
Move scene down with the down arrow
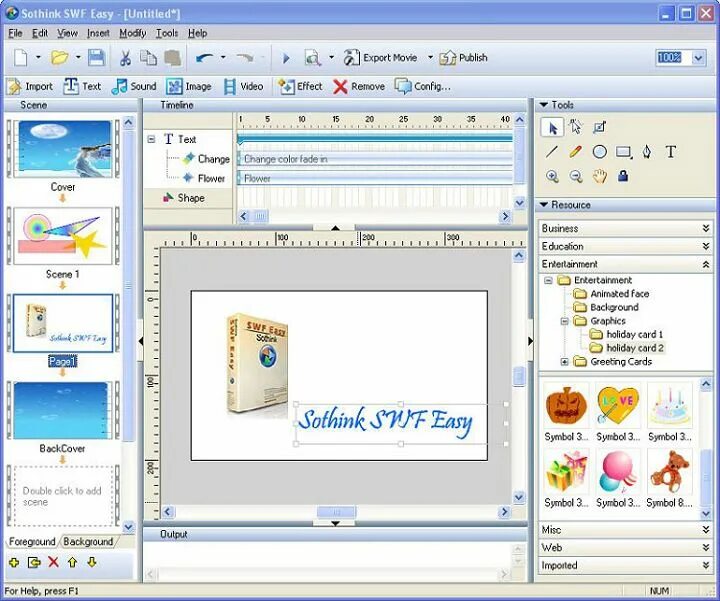point(92,562)
